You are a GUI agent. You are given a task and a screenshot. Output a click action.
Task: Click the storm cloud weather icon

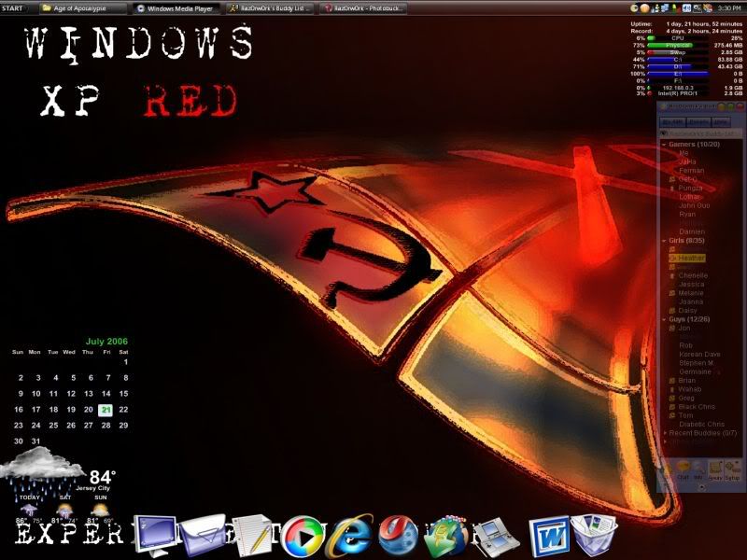click(40, 471)
